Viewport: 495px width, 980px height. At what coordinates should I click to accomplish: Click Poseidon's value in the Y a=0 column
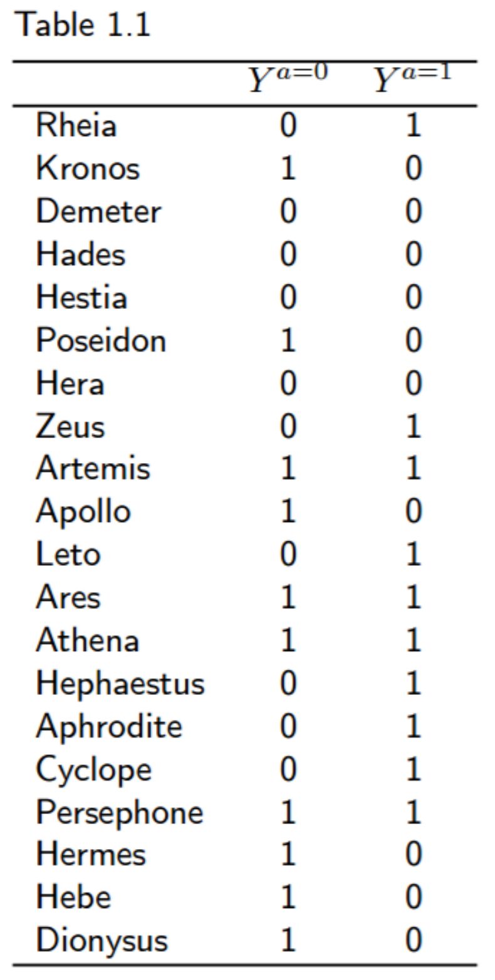tap(288, 340)
